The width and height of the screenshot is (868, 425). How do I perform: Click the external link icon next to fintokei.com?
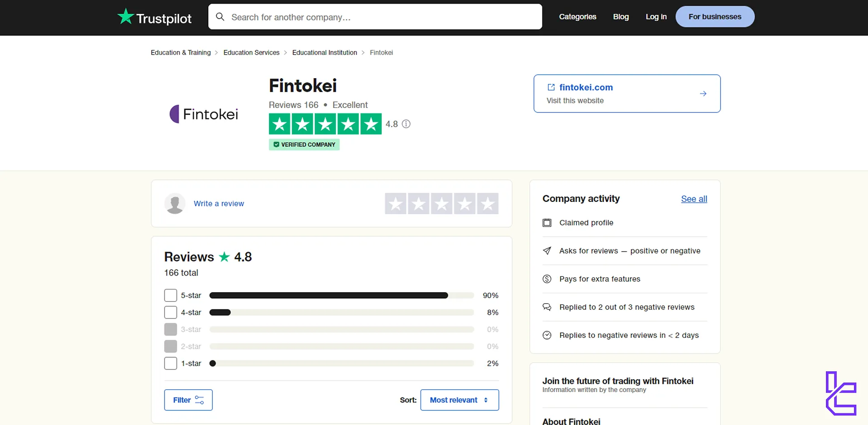[x=551, y=87]
